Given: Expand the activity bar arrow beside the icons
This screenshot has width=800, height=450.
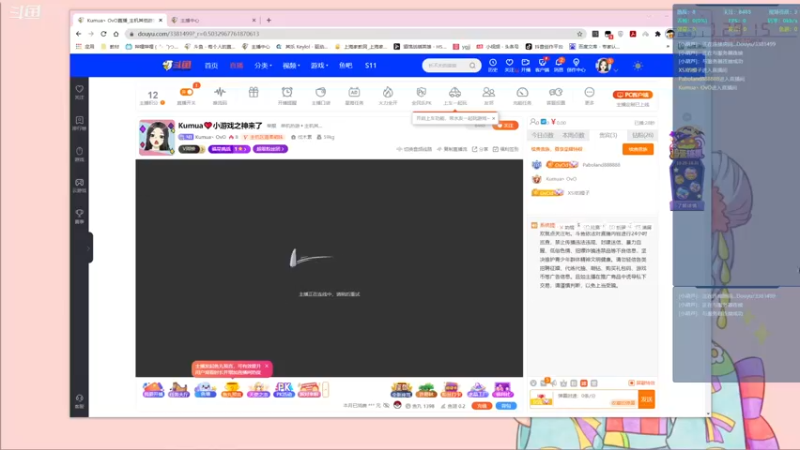Looking at the screenshot, I should tap(326, 390).
